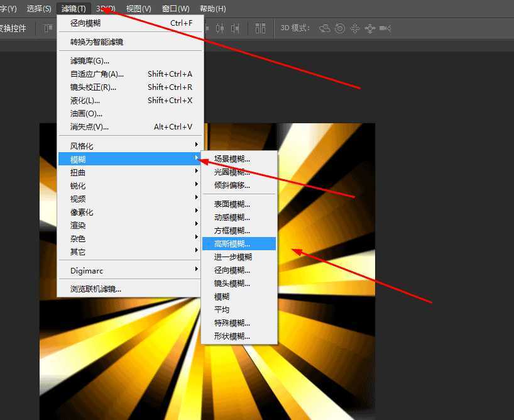Select the 3D rotate camera icon
This screenshot has width=514, height=420.
(x=325, y=28)
